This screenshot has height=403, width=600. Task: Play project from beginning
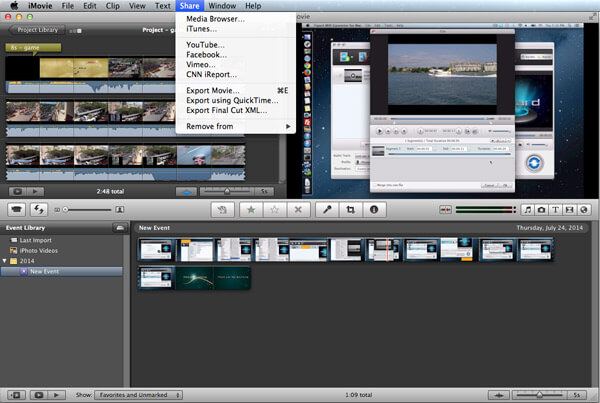click(x=35, y=191)
